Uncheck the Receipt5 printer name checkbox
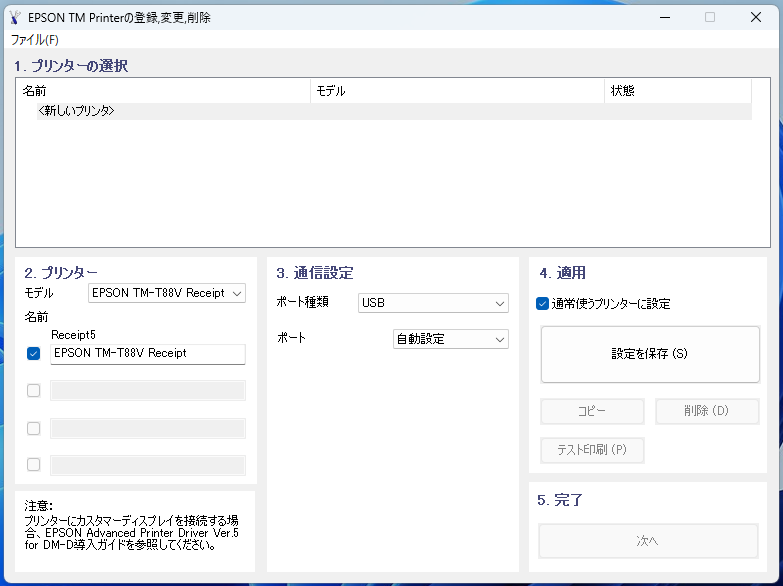Image resolution: width=783 pixels, height=586 pixels. 34,354
